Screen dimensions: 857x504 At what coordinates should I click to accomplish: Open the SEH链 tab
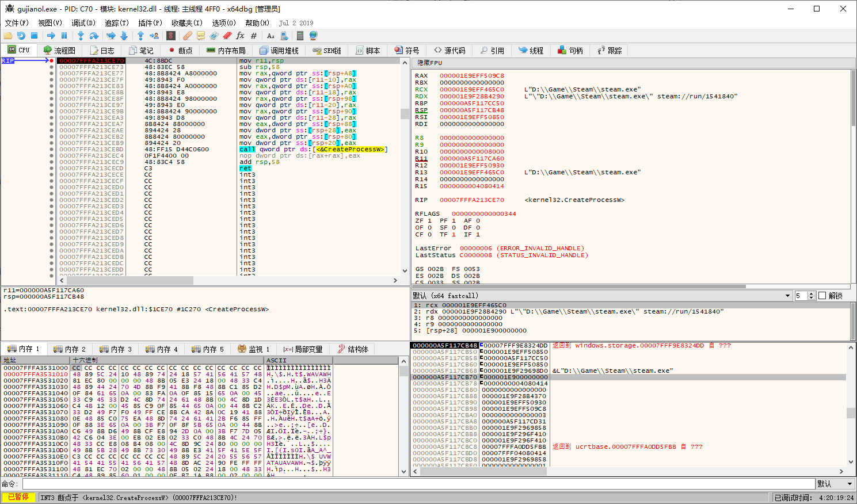click(327, 50)
